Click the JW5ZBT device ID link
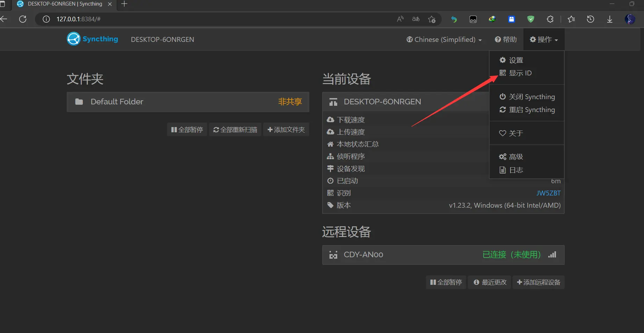 click(549, 193)
